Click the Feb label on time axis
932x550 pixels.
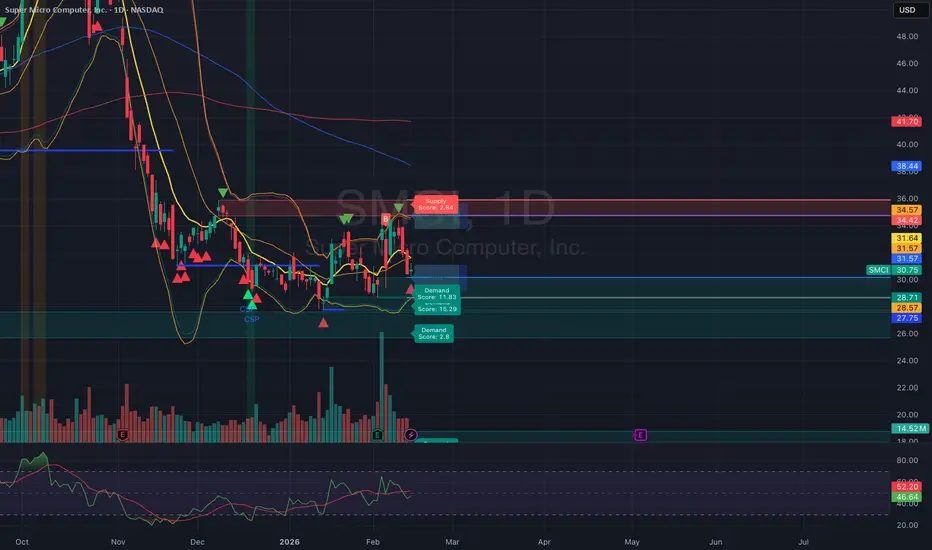[373, 542]
